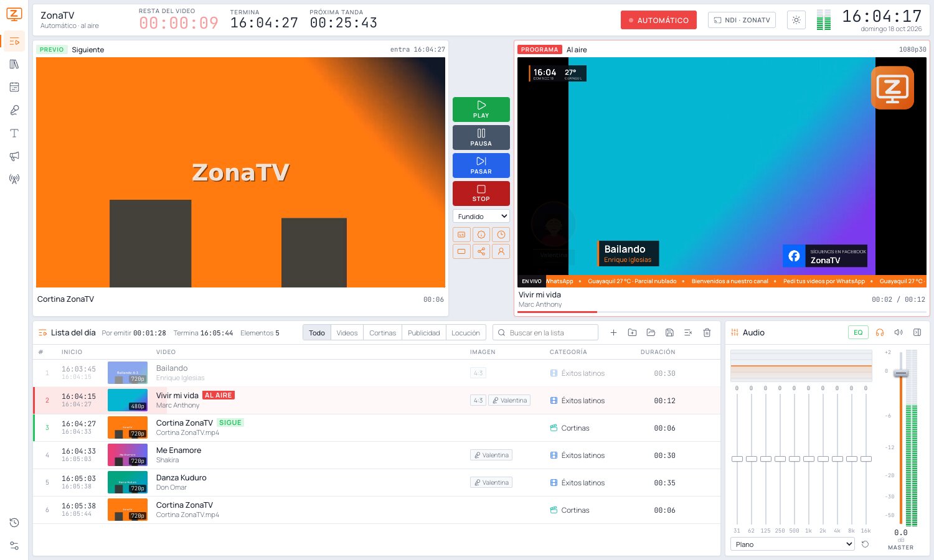
Task: Toggle the side panel icon in the Audio header
Action: [917, 332]
